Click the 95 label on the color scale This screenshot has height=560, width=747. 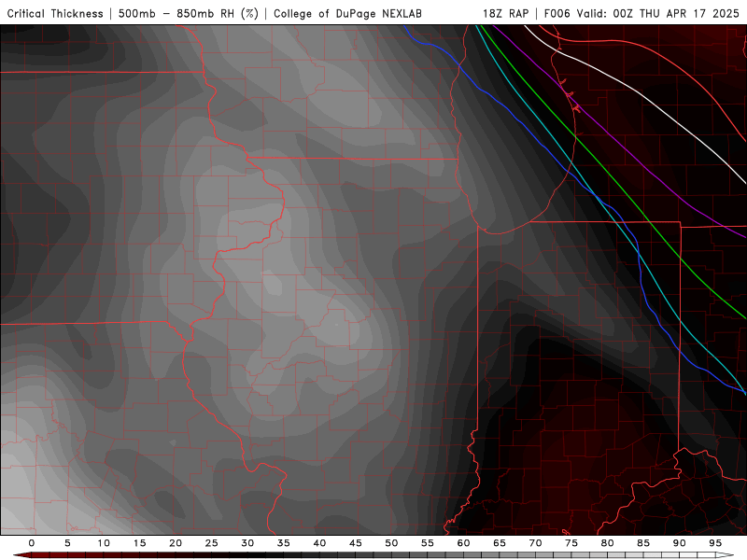click(x=715, y=543)
